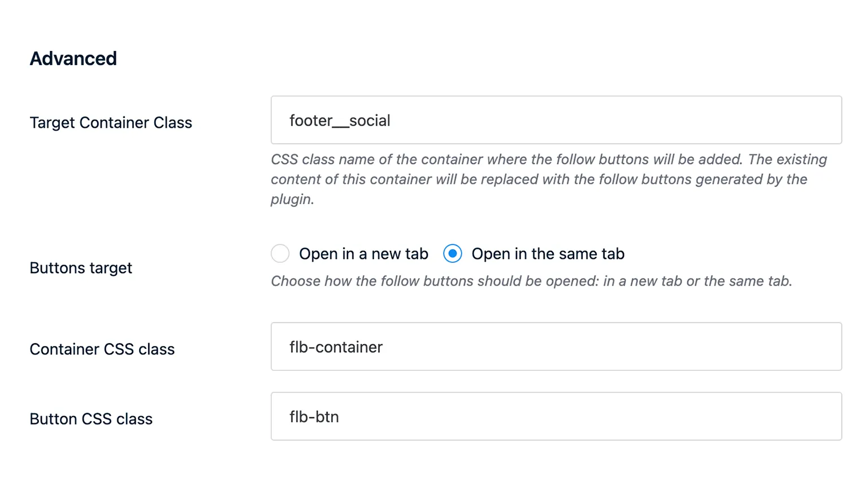
Task: Click the 'Target Container Class' label
Action: coord(111,122)
